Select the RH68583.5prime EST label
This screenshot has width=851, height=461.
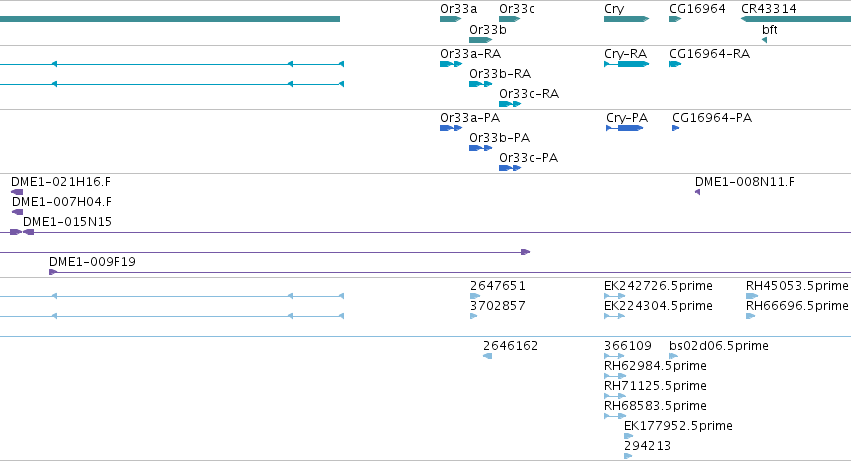click(x=655, y=406)
